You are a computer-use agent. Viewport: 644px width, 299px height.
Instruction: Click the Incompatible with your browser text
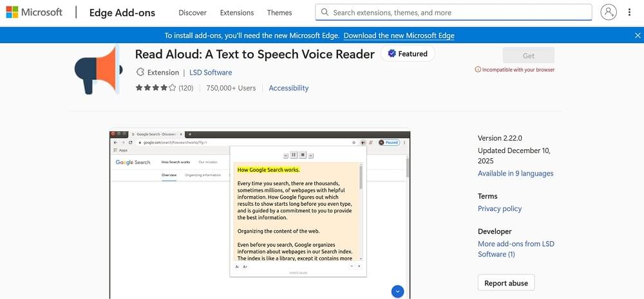click(518, 69)
